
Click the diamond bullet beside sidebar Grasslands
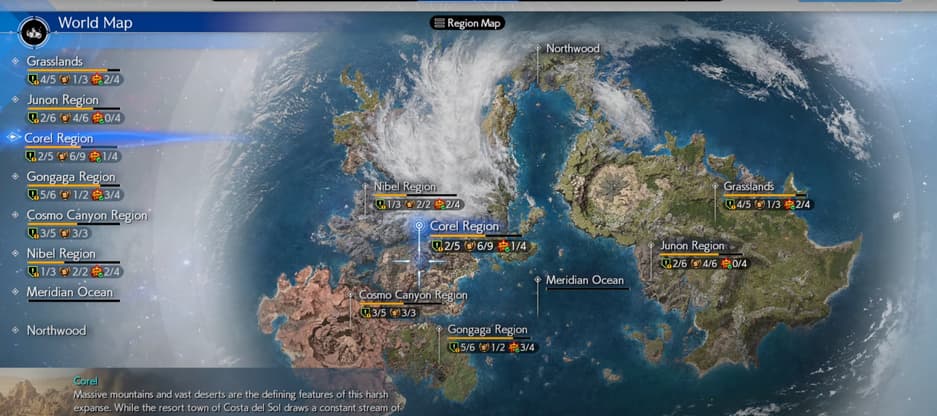click(x=15, y=61)
